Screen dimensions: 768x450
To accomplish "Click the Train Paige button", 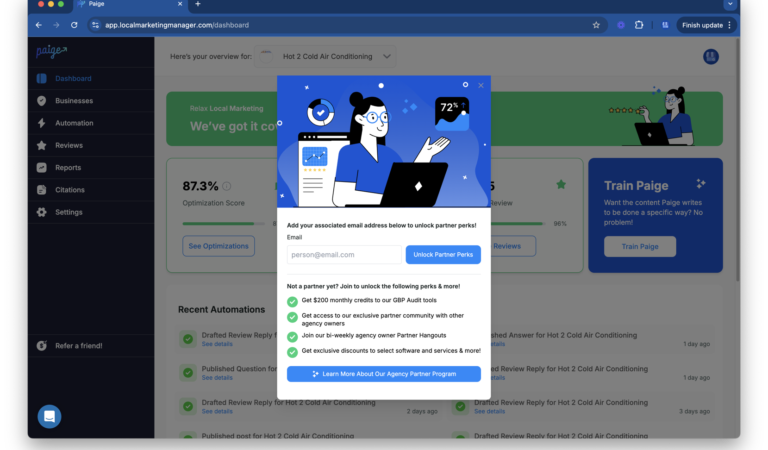I will click(x=640, y=246).
